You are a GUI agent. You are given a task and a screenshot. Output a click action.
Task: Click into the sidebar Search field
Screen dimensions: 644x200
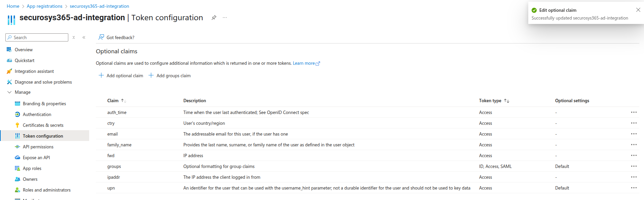tap(39, 37)
